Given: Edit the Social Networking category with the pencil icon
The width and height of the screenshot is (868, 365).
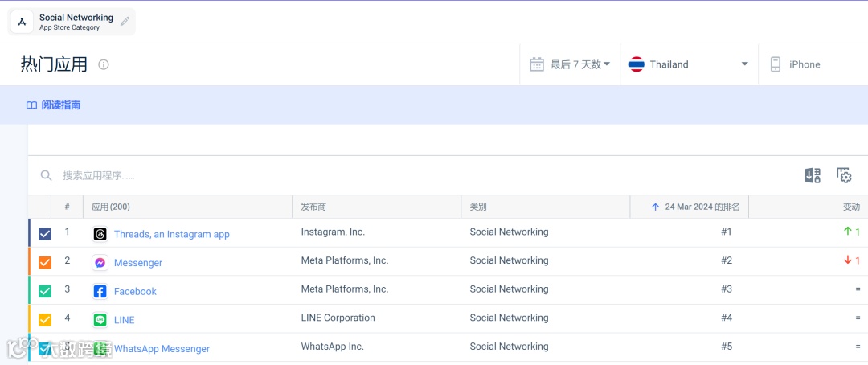Looking at the screenshot, I should tap(125, 22).
